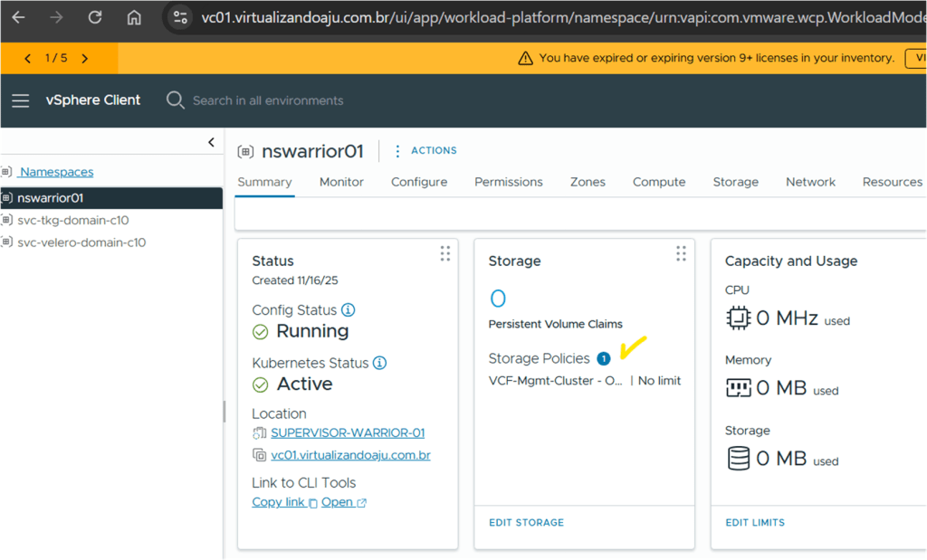This screenshot has height=560, width=927.
Task: Click Copy link for CLI Tools
Action: click(x=279, y=502)
